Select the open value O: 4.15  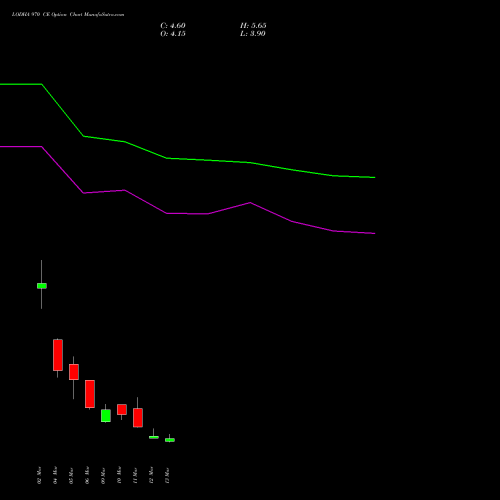[x=173, y=34]
